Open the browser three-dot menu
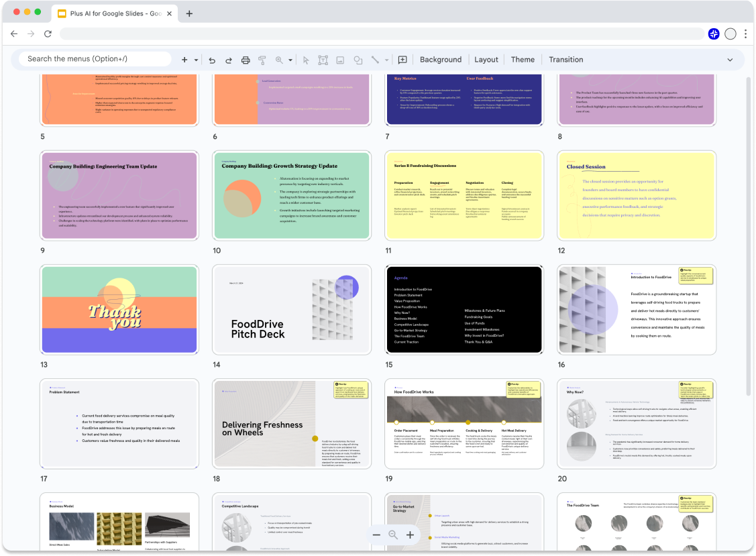The image size is (756, 556). pyautogui.click(x=745, y=34)
